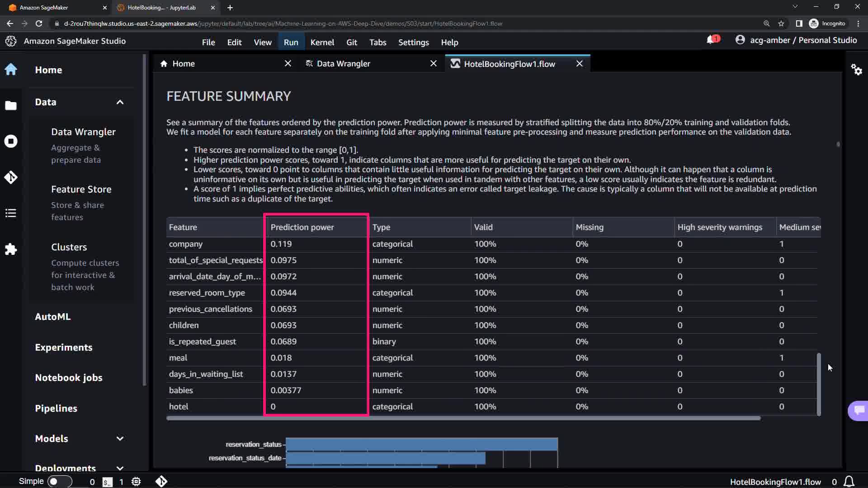
Task: Open the Kernel menu
Action: [322, 42]
